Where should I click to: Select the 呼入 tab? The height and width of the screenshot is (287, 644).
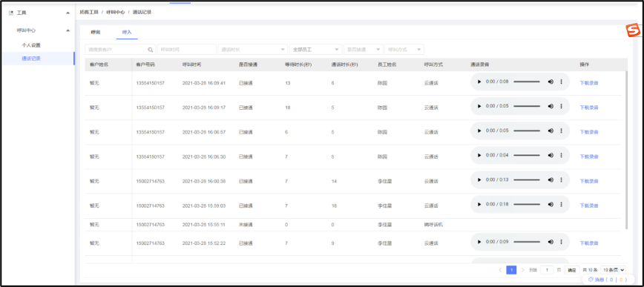point(127,32)
